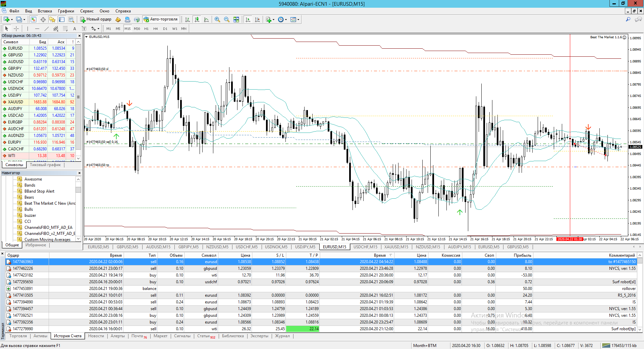Switch timeframe to W1
The image size is (644, 349).
tap(175, 29)
